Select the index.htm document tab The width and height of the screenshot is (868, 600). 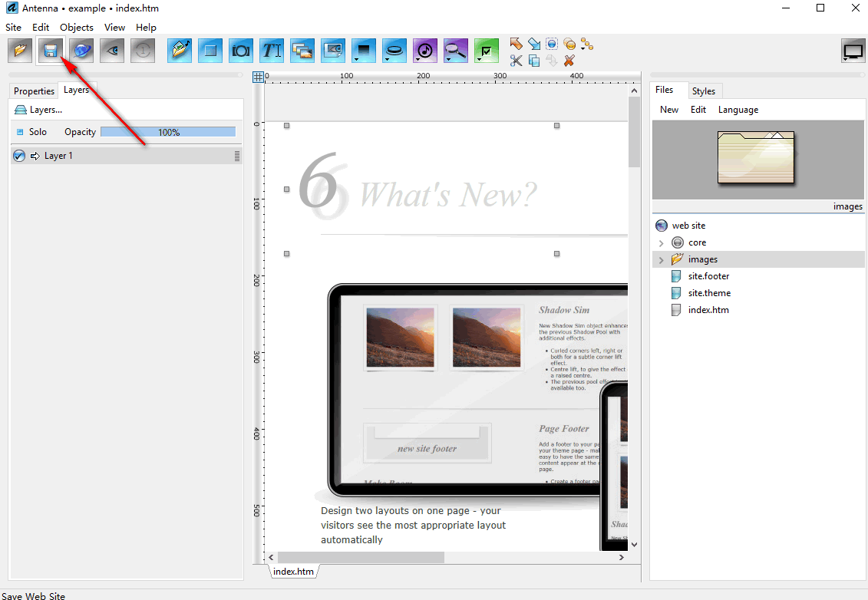tap(293, 571)
